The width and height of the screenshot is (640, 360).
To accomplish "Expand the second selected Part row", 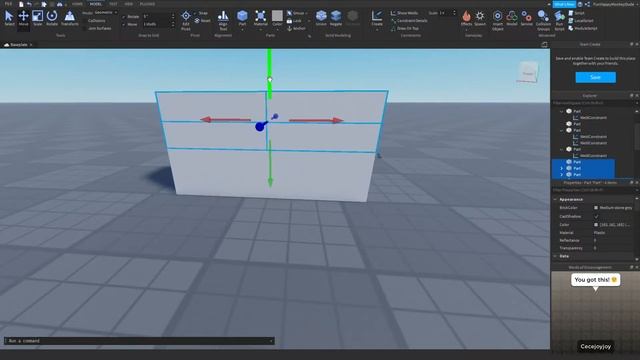I will point(562,168).
